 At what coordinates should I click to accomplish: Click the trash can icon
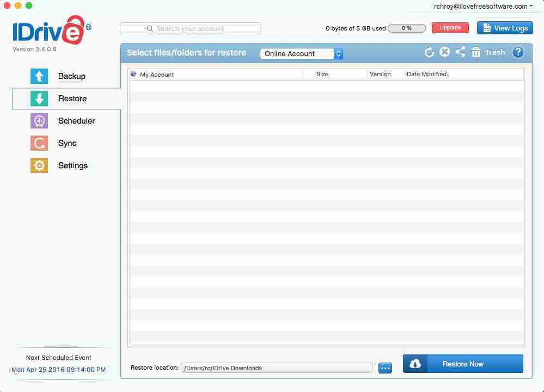coord(475,52)
